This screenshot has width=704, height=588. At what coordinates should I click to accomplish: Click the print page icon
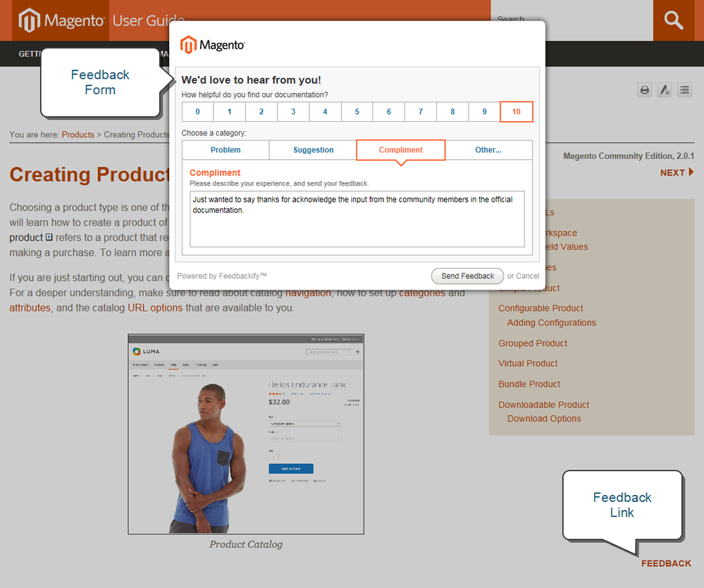point(644,90)
